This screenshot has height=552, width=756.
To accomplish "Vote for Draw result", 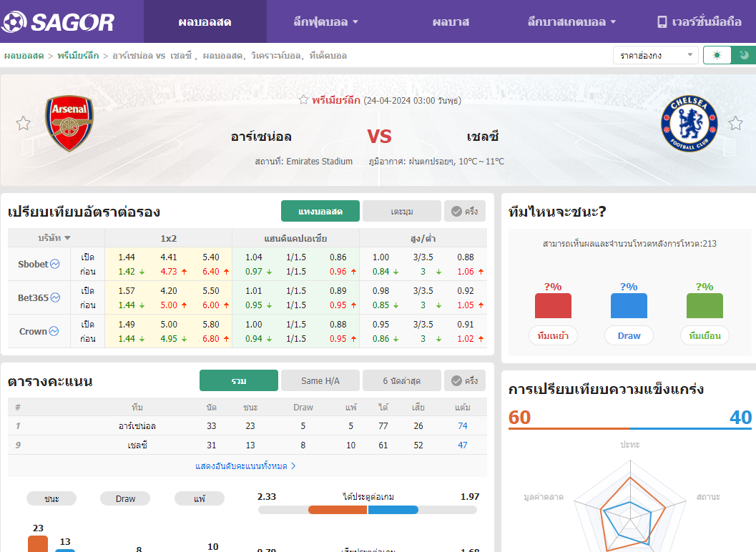I will coord(629,335).
